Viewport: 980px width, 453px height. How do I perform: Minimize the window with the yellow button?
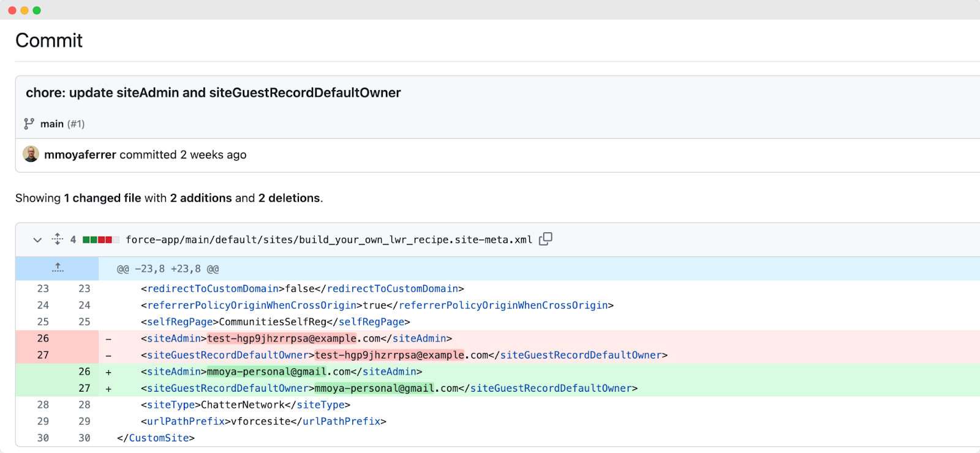(x=24, y=10)
